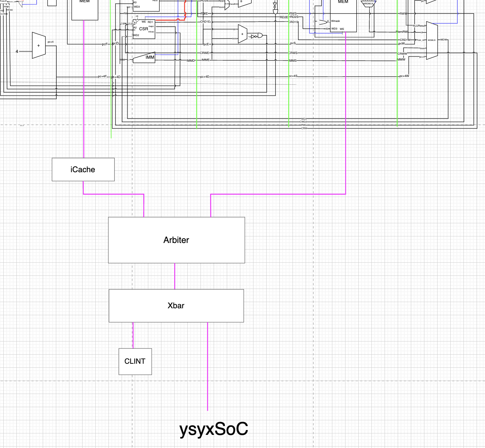Select the iCache block
The image size is (485, 448).
click(x=83, y=170)
